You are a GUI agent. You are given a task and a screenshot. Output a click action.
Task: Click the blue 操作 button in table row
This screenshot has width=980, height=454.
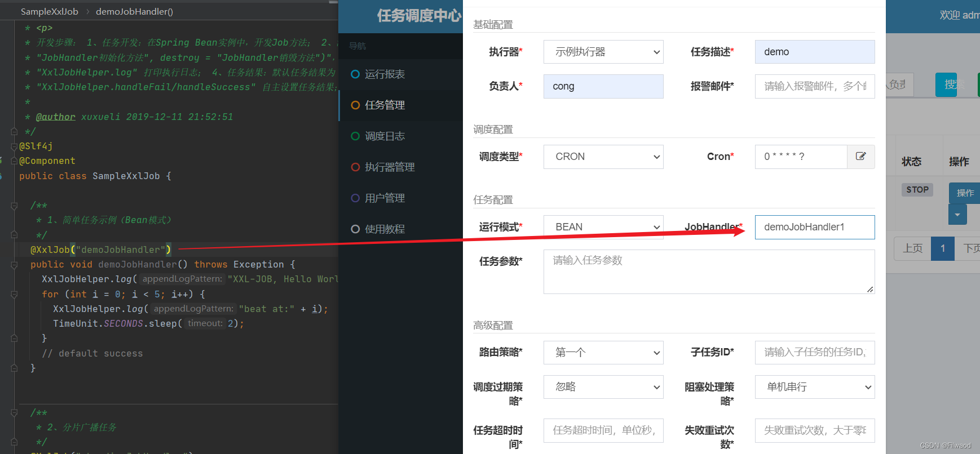pos(965,193)
